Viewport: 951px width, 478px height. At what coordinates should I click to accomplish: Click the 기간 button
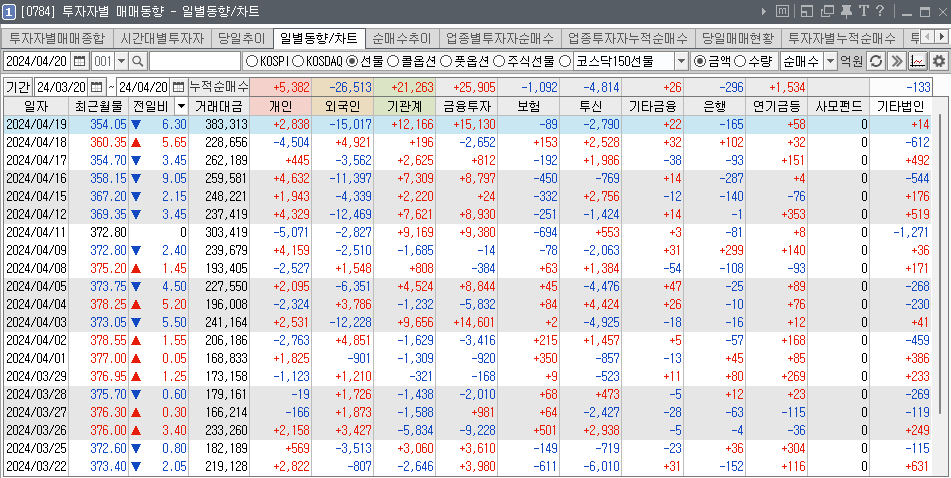point(18,87)
